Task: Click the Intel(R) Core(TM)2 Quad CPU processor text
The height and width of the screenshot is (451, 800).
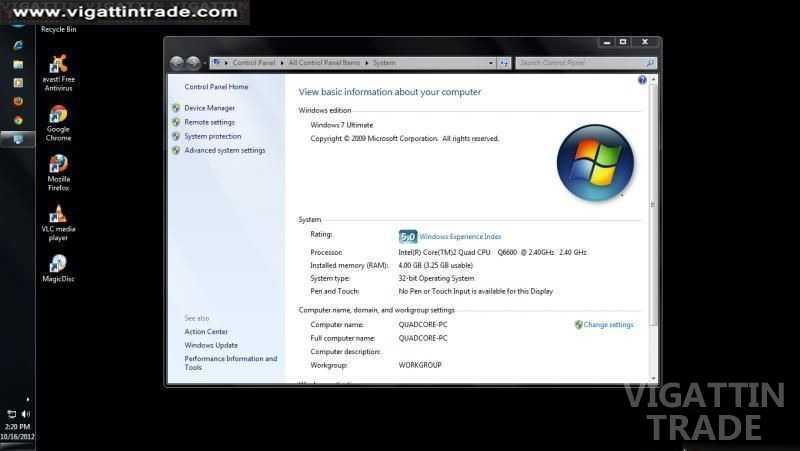Action: coord(492,252)
